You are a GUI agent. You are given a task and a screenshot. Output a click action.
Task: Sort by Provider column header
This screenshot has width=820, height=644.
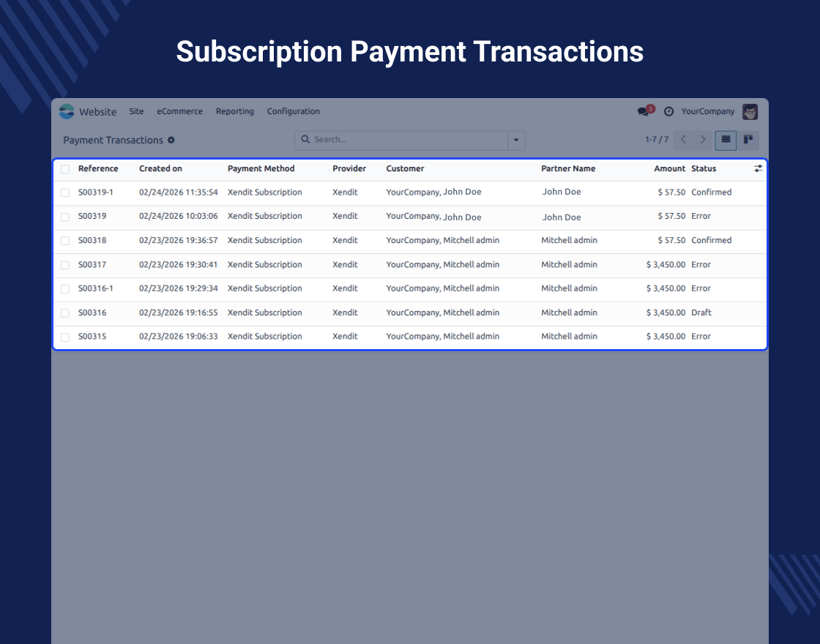coord(349,168)
